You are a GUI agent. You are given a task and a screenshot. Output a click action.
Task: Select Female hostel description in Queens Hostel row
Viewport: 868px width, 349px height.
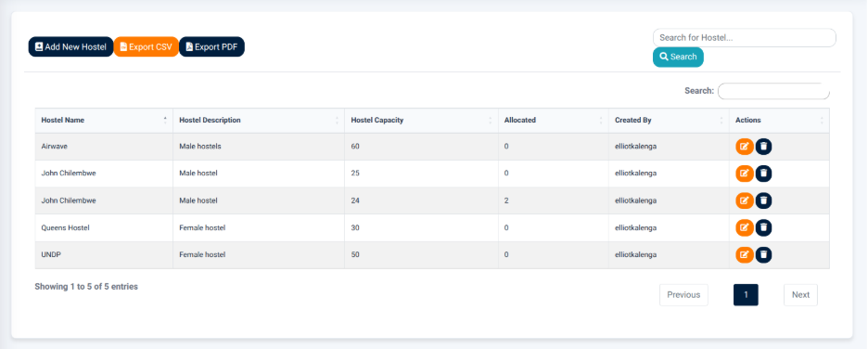pyautogui.click(x=202, y=227)
